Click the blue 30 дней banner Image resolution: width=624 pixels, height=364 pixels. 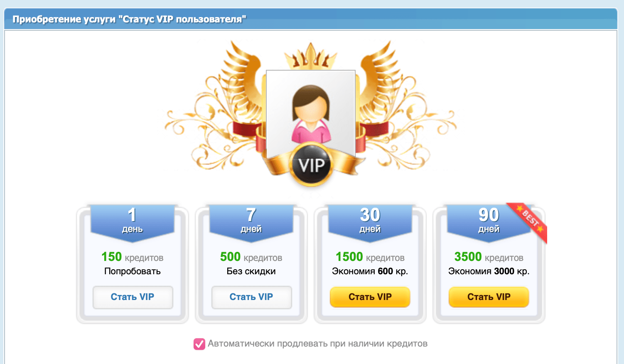(x=370, y=223)
